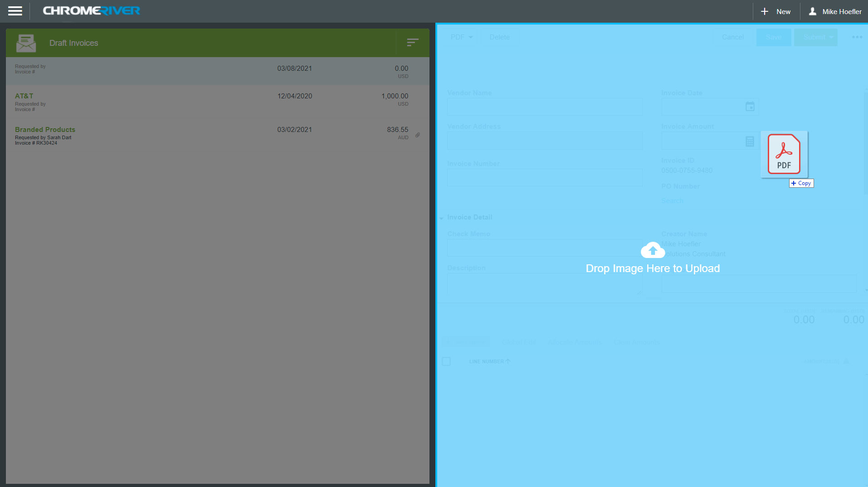Click the PDF file thumbnail being dragged
Screen dimensions: 868x487
click(784, 154)
